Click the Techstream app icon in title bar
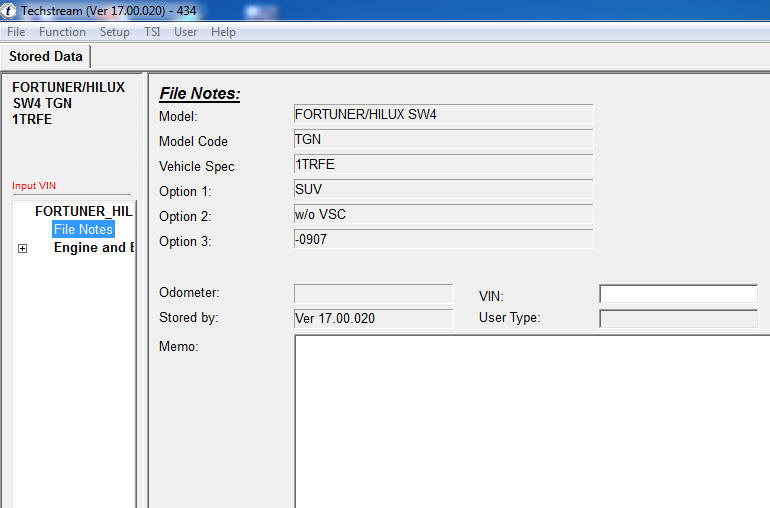 [x=8, y=10]
